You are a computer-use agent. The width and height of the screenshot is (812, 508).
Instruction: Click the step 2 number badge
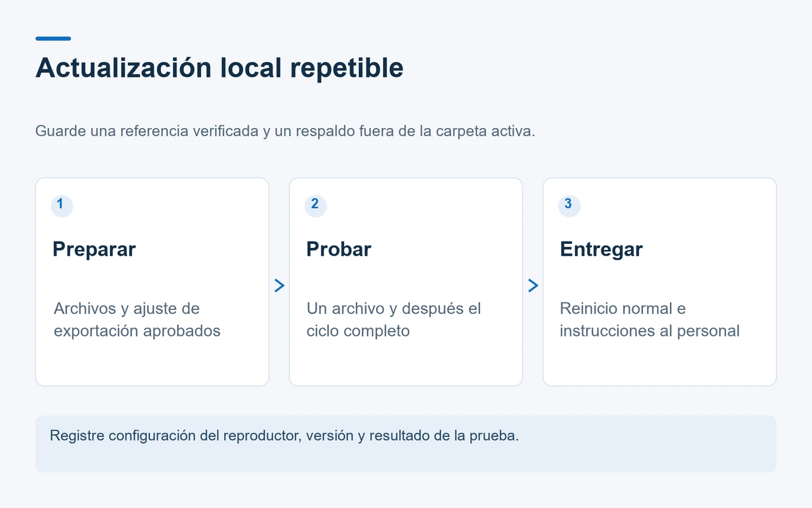coord(315,205)
